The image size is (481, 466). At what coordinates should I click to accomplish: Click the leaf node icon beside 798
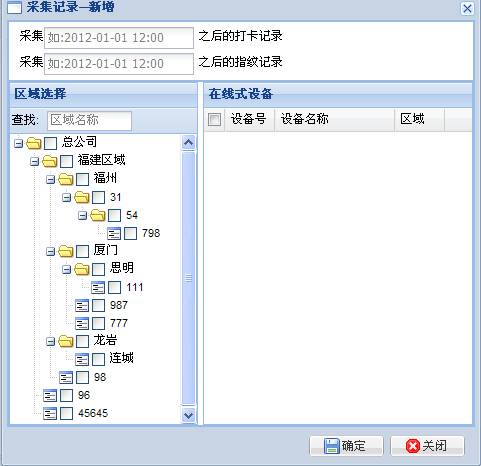(114, 233)
